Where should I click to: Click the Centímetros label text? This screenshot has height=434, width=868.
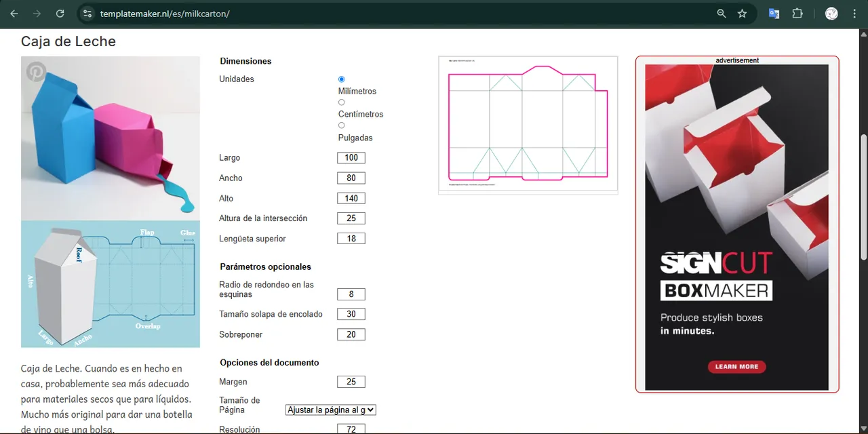(361, 115)
